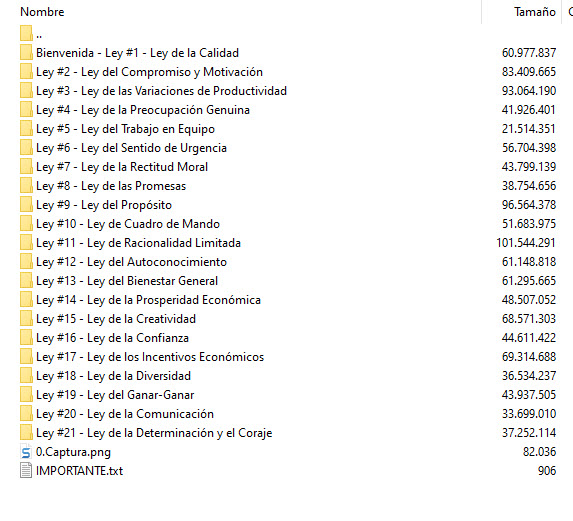Select Ley #7 - Ley de la Rectitud Moral
The height and width of the screenshot is (521, 573).
(x=122, y=167)
